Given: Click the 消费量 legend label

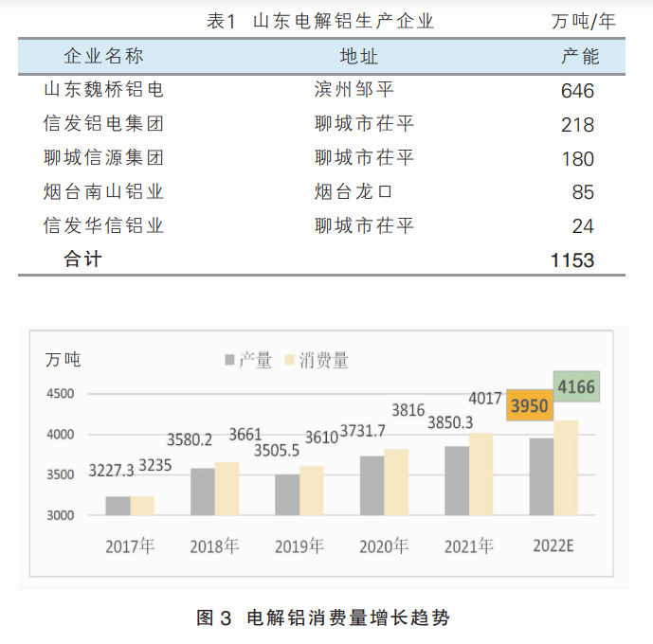Looking at the screenshot, I should coord(323,360).
